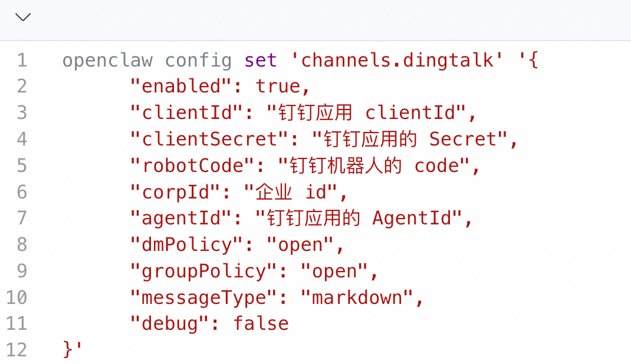Click the "dmPolicy" key text
Screen dimensions: 631x364
pyautogui.click(x=186, y=244)
